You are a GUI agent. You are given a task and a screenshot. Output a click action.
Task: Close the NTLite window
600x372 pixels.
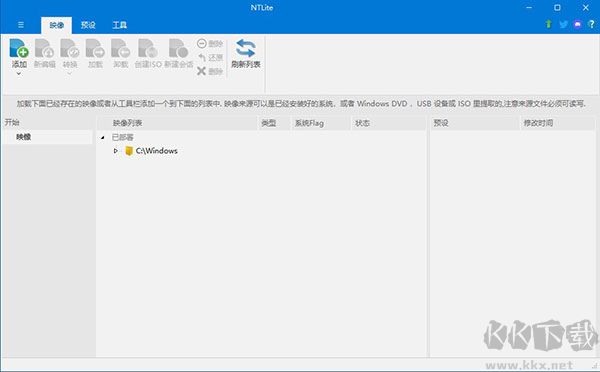(x=586, y=8)
